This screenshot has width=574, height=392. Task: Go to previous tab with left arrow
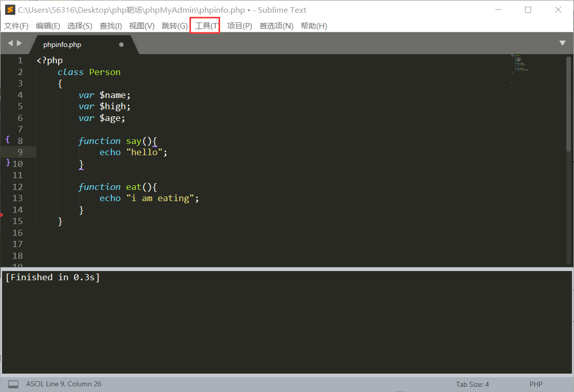tap(10, 43)
